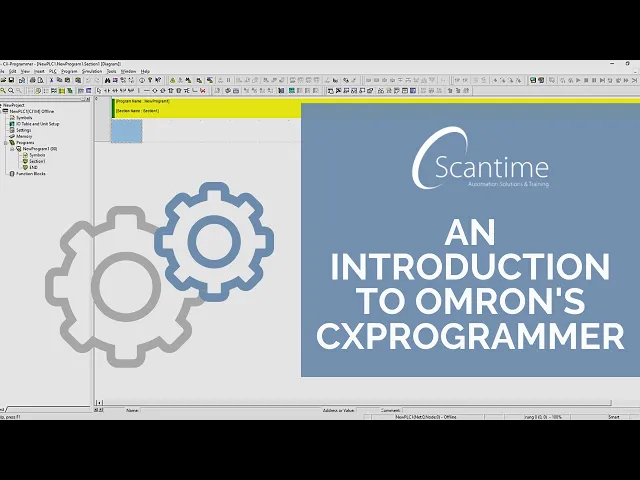The height and width of the screenshot is (480, 640).
Task: Select the New Contact tool
Action: coord(107,91)
